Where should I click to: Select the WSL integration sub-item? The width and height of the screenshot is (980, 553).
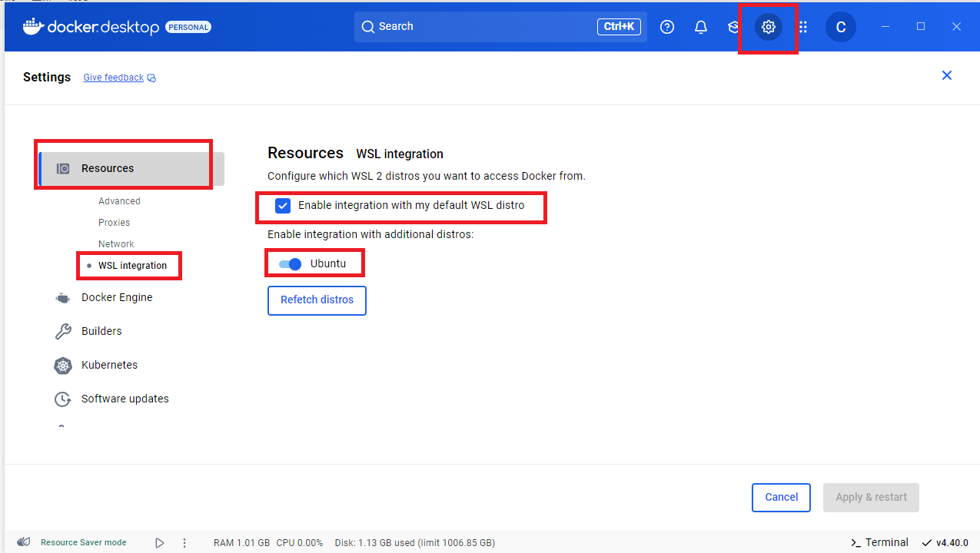pyautogui.click(x=132, y=266)
